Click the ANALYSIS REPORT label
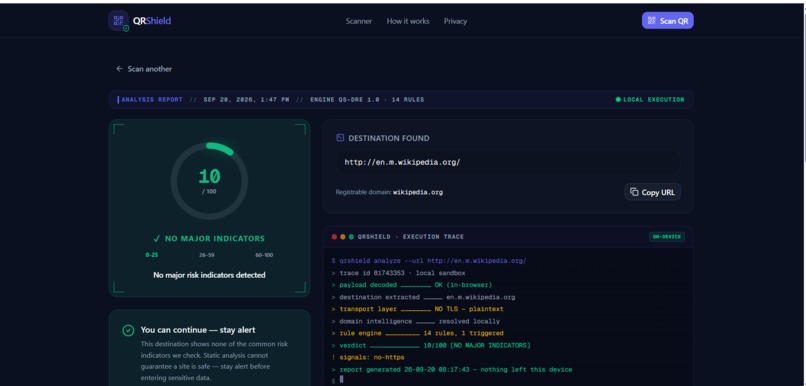 coord(152,100)
